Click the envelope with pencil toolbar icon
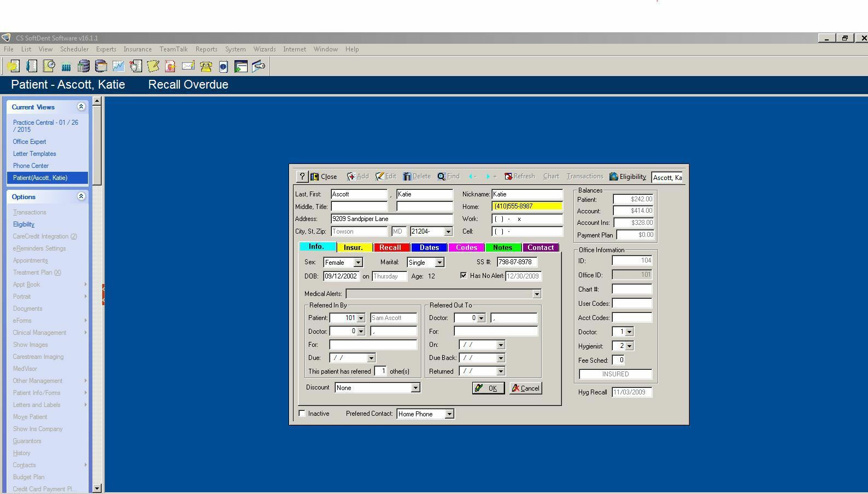This screenshot has width=868, height=494. 189,67
